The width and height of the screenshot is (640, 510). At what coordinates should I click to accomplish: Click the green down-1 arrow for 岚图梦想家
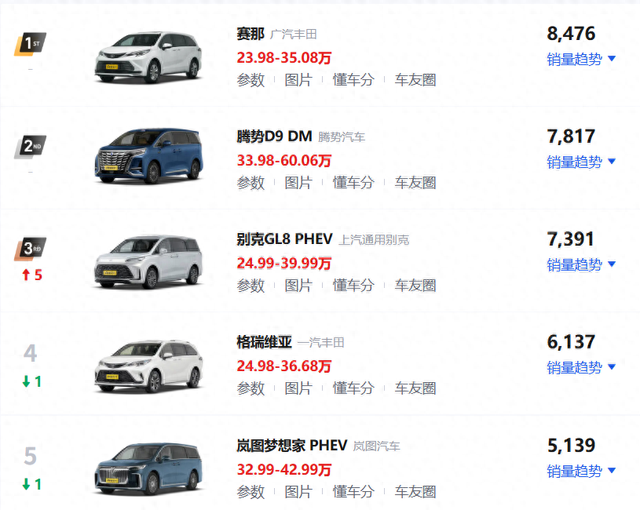click(x=32, y=484)
